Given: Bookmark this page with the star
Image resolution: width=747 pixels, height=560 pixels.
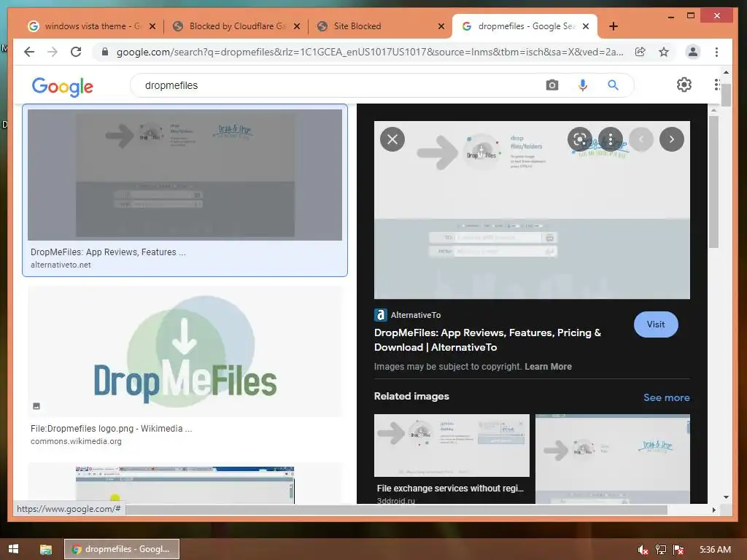Looking at the screenshot, I should point(664,52).
